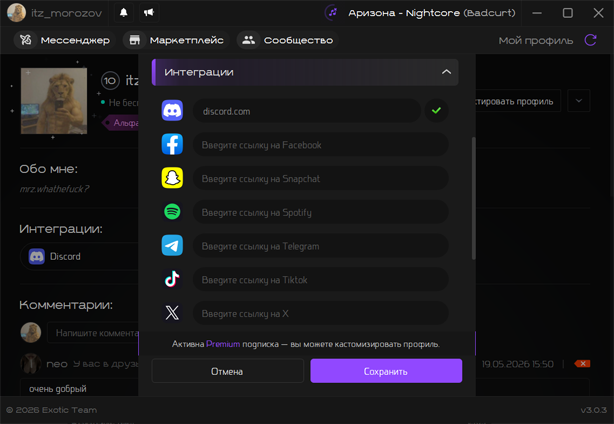Click the X logo icon
This screenshot has height=424, width=614.
[172, 313]
